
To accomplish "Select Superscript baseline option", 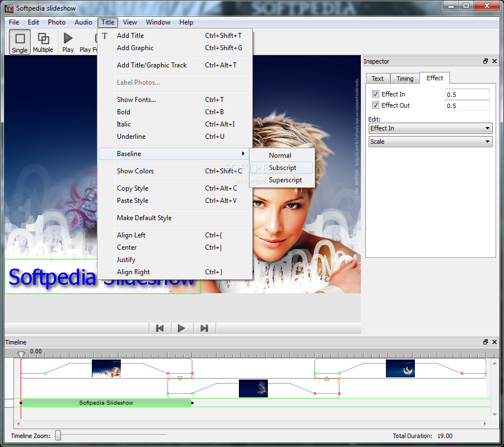I will 282,180.
